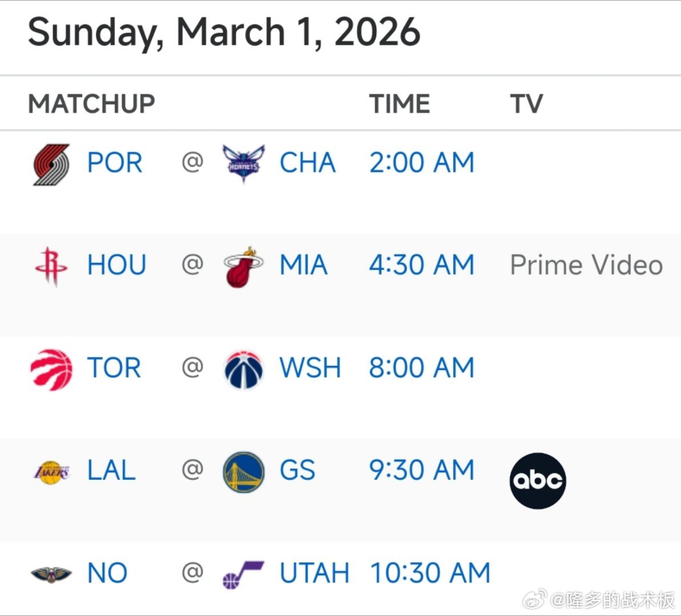Click the Toronto Raptors logo
681x616 pixels.
coord(51,369)
